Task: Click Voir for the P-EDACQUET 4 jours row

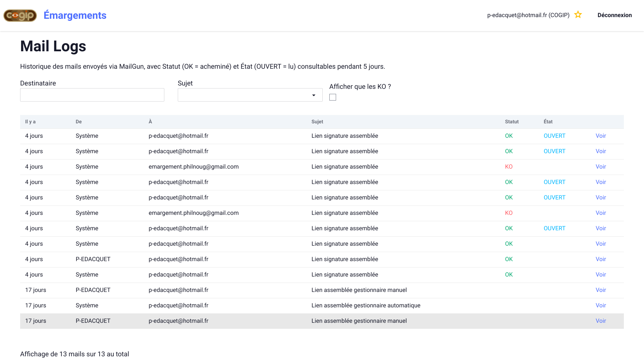Action: tap(600, 259)
